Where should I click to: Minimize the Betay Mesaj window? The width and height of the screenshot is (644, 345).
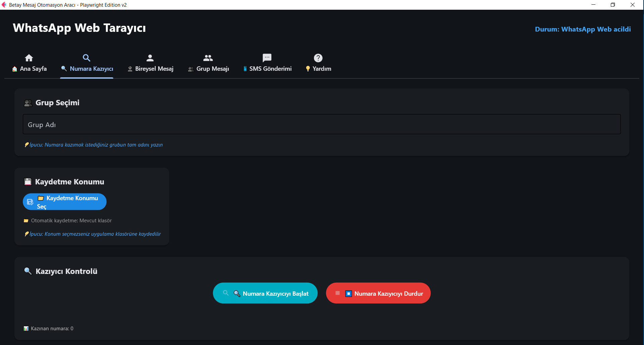point(593,5)
